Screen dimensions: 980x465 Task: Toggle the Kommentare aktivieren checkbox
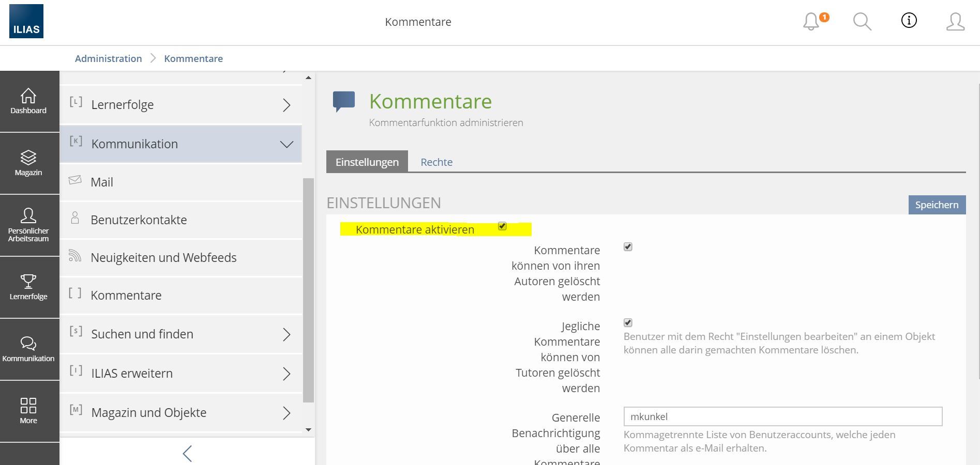click(502, 226)
